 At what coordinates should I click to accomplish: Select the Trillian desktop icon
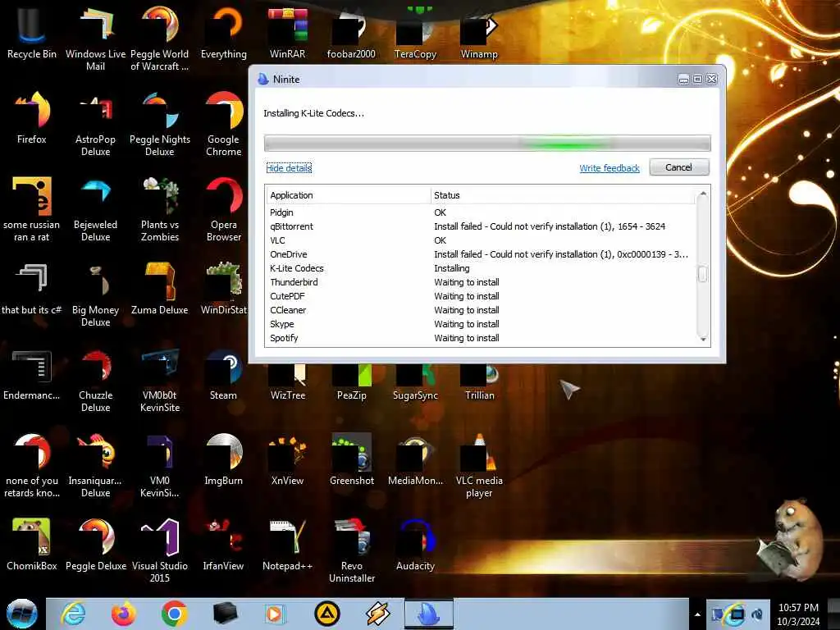(479, 381)
